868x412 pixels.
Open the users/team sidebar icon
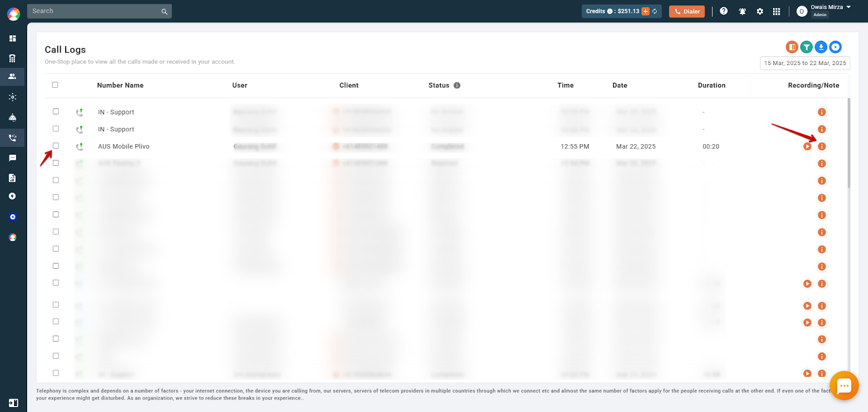[12, 76]
